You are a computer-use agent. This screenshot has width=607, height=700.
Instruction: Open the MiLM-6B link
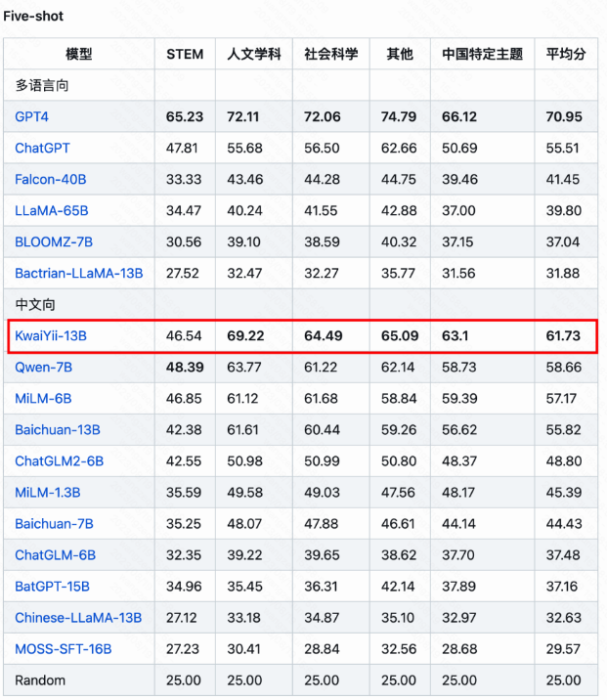click(43, 398)
